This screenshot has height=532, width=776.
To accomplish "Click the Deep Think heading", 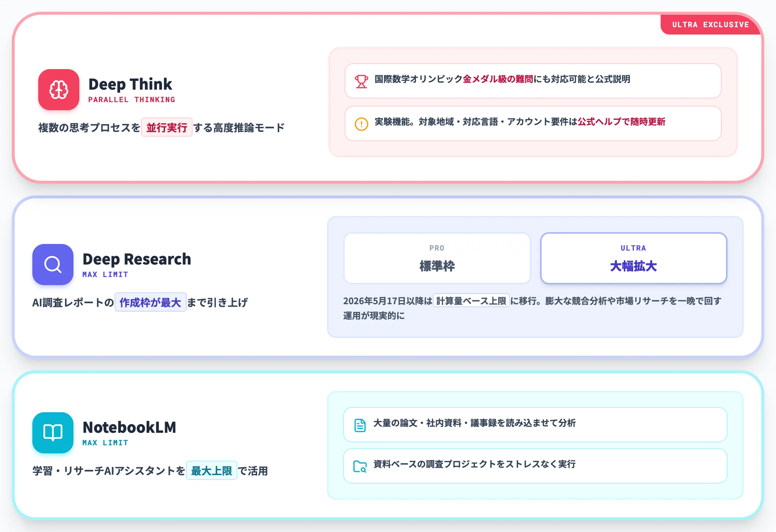I will (x=130, y=84).
